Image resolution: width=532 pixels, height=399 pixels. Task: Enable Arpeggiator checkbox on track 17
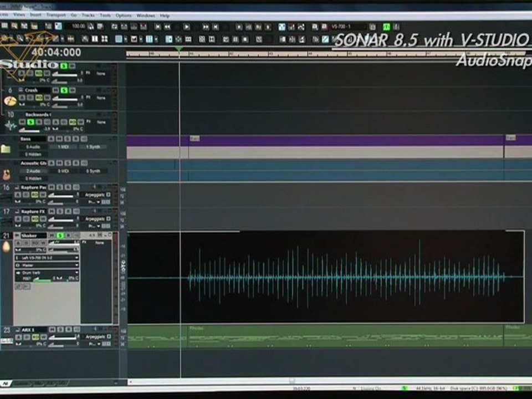point(109,219)
